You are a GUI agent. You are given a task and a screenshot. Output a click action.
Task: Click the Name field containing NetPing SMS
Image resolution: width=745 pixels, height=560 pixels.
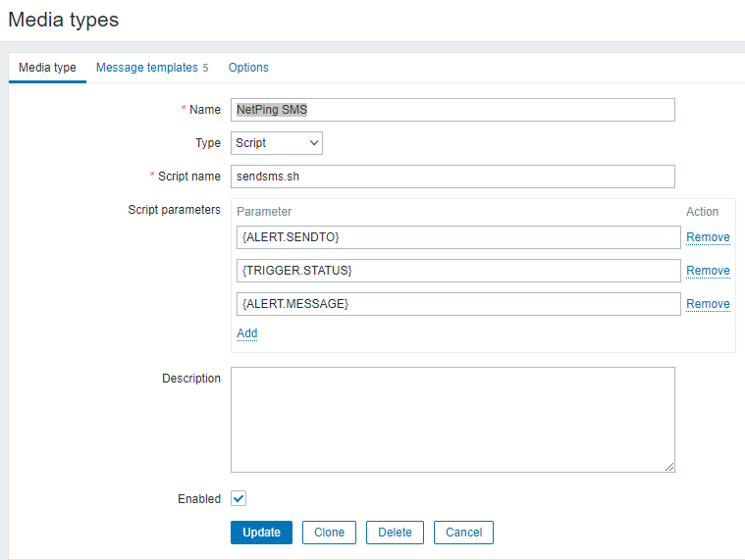point(452,110)
